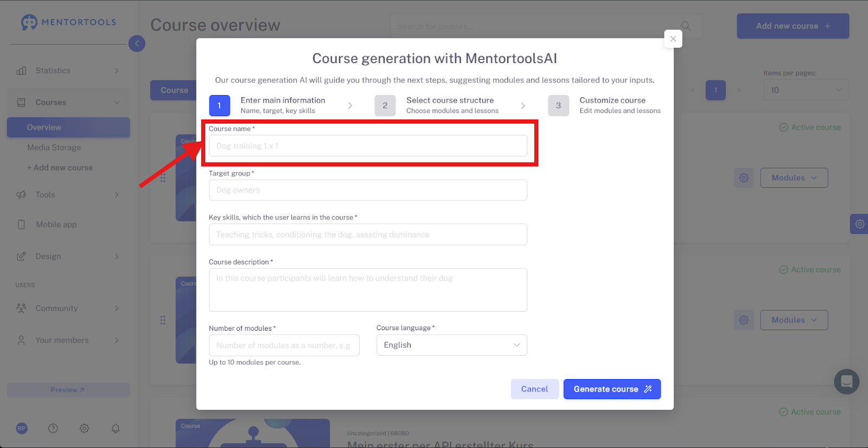Click the Mobile app phone icon
The image size is (868, 448).
pos(21,225)
